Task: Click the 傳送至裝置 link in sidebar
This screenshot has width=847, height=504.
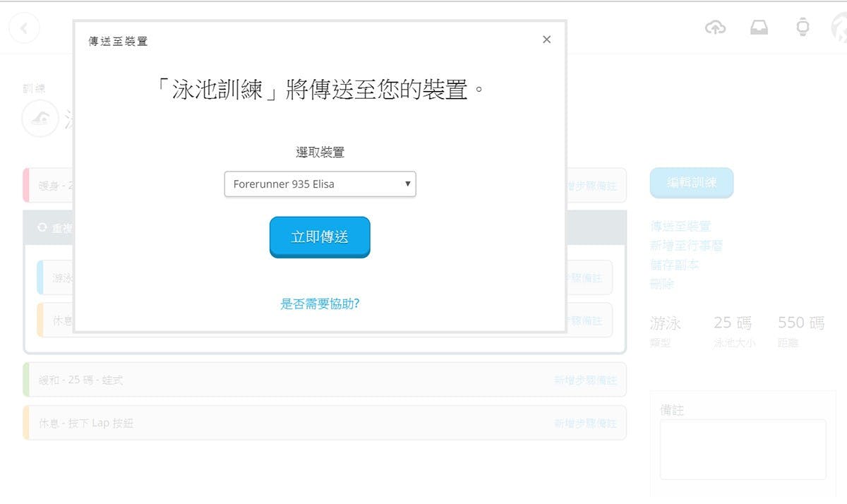Action: coord(680,227)
